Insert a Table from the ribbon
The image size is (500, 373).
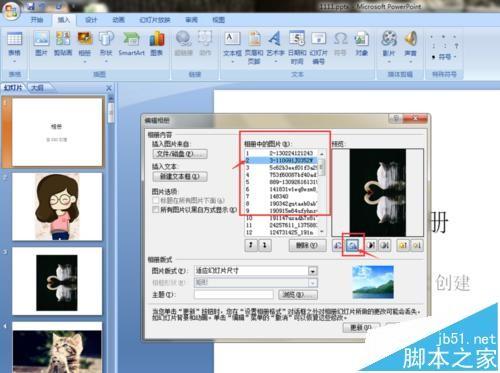click(15, 44)
